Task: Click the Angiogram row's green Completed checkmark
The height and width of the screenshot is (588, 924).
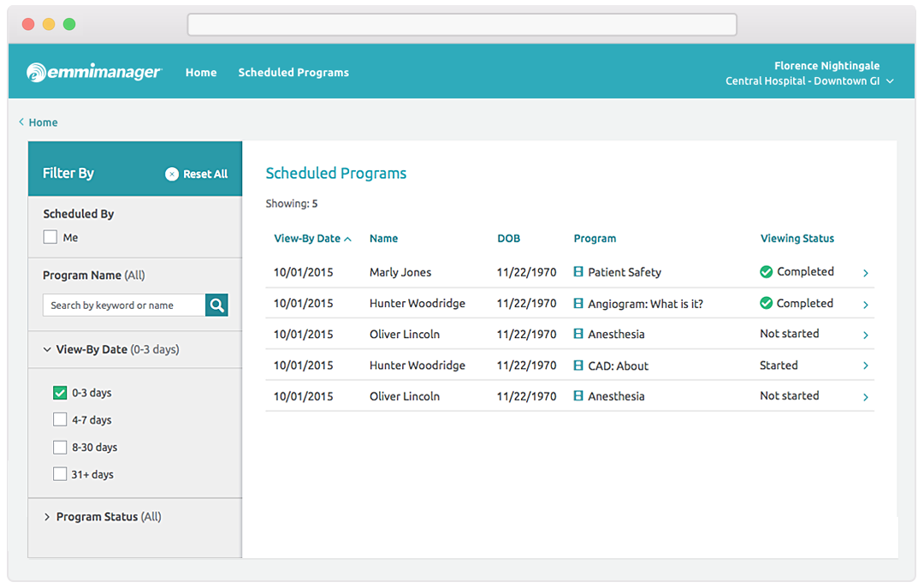Action: click(x=766, y=304)
